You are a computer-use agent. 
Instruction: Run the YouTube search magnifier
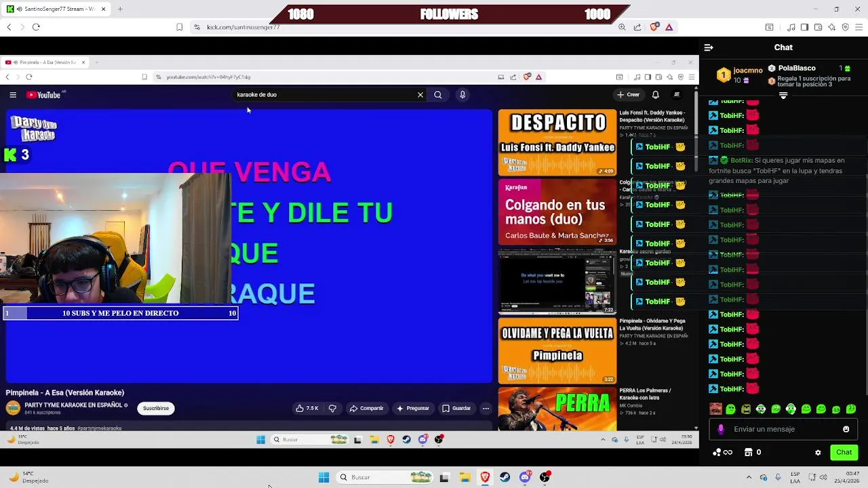(x=438, y=95)
